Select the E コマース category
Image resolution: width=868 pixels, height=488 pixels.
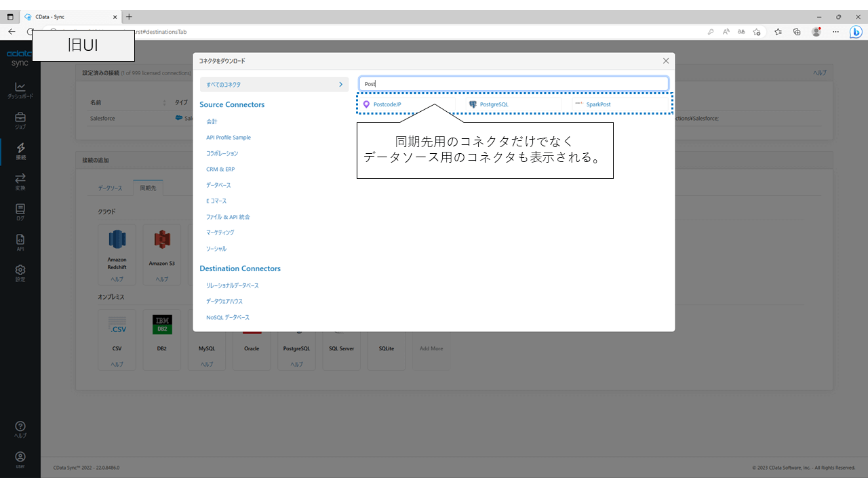coord(216,201)
